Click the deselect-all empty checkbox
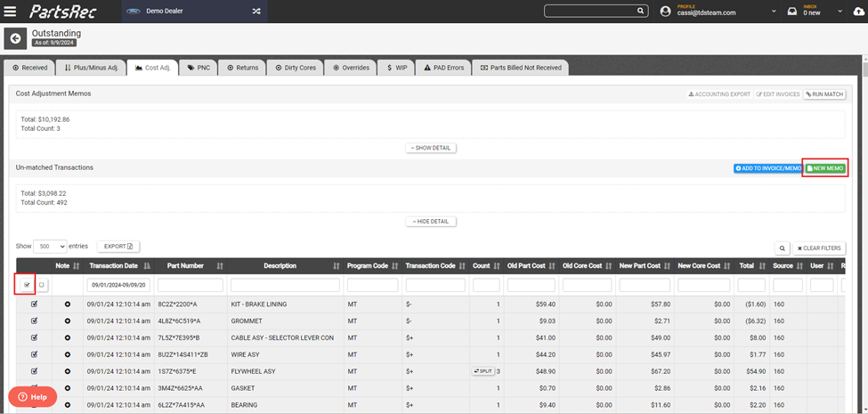Image resolution: width=868 pixels, height=414 pixels. click(x=42, y=285)
